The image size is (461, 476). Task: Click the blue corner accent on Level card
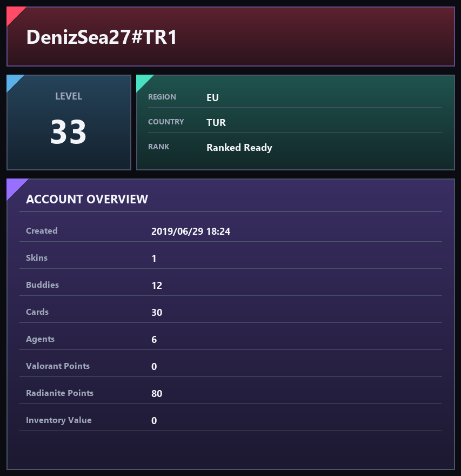click(13, 81)
